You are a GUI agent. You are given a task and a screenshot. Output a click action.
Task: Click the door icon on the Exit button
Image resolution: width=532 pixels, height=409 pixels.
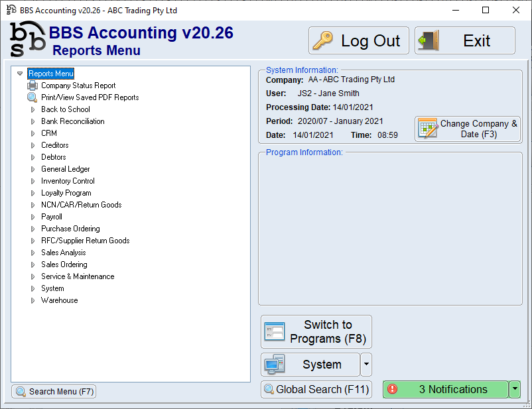click(431, 40)
